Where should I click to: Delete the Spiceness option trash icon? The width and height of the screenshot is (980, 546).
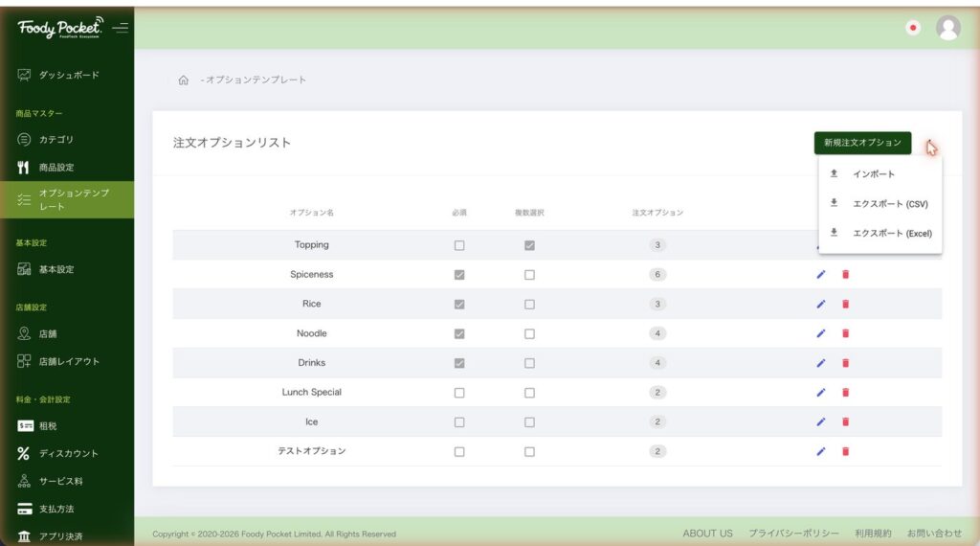(846, 275)
